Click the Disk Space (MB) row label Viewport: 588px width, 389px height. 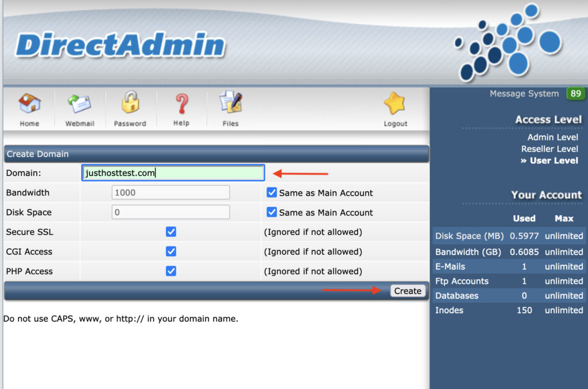click(469, 236)
